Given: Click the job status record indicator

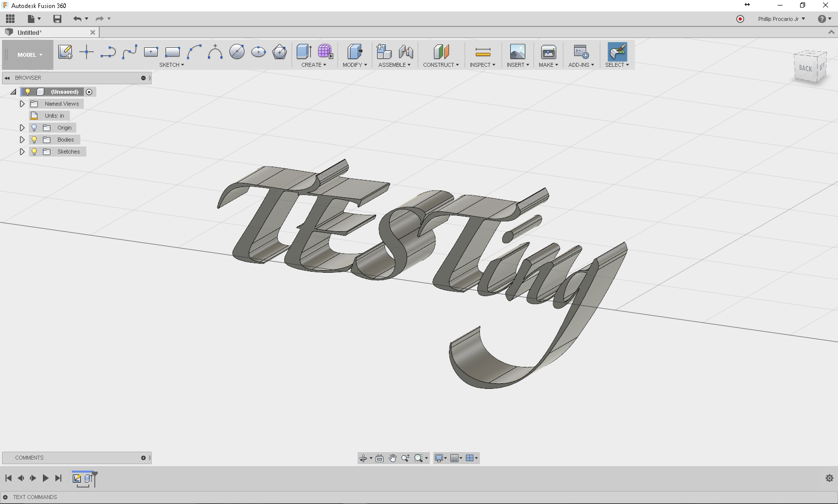Looking at the screenshot, I should coord(740,19).
